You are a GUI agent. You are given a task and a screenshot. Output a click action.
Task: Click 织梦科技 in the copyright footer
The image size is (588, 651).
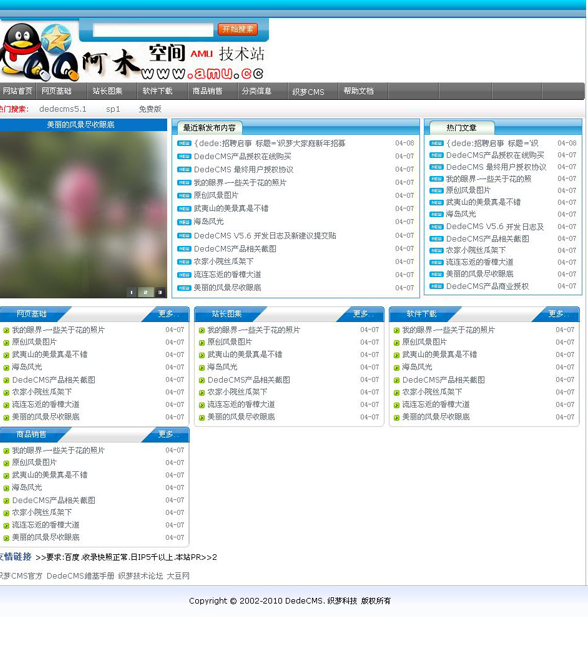tap(342, 601)
